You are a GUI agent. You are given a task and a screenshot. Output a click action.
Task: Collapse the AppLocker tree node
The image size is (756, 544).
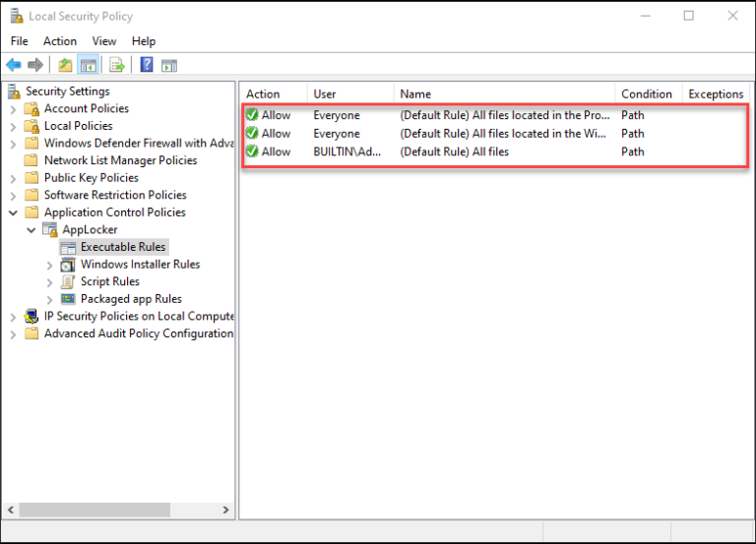point(32,230)
